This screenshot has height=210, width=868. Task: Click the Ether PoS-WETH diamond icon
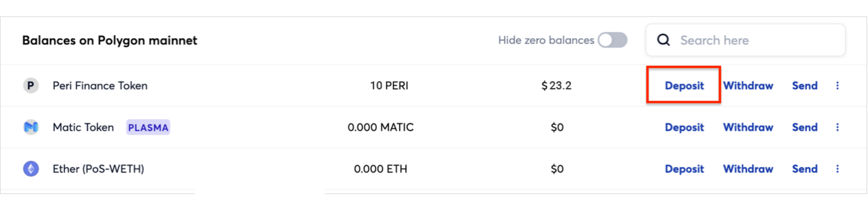pyautogui.click(x=31, y=169)
